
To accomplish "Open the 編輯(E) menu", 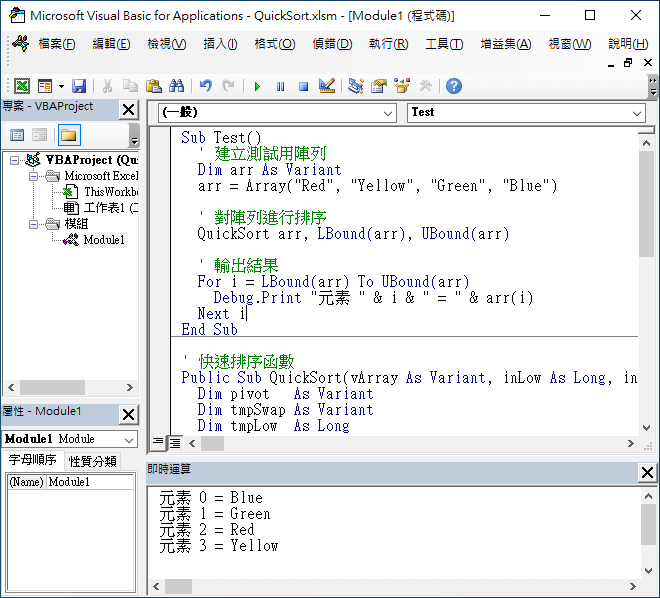I will tap(111, 44).
